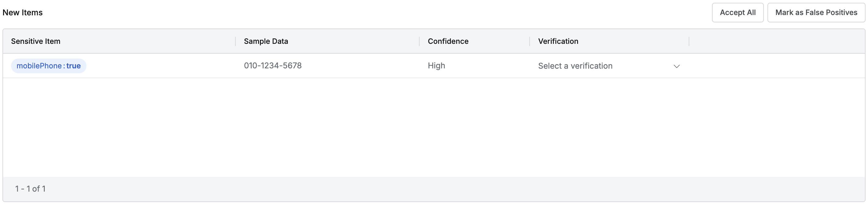The width and height of the screenshot is (868, 206).
Task: Click the bold true value in the tag
Action: tap(74, 66)
